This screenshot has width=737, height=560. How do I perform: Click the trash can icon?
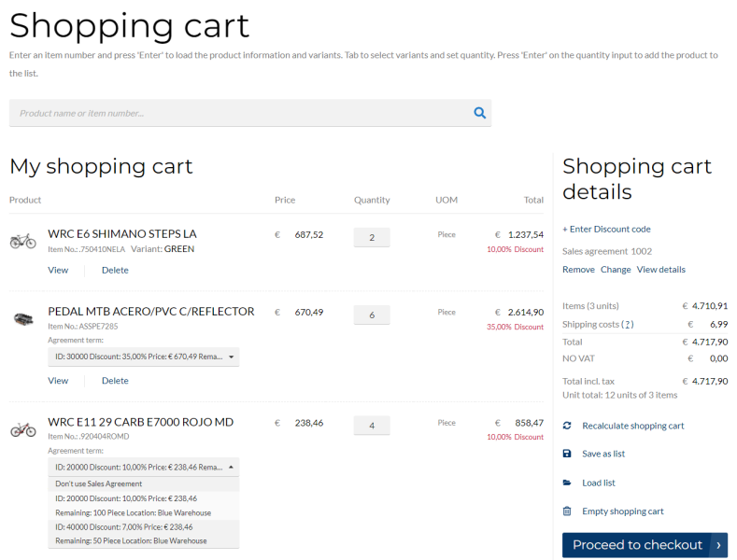(567, 511)
